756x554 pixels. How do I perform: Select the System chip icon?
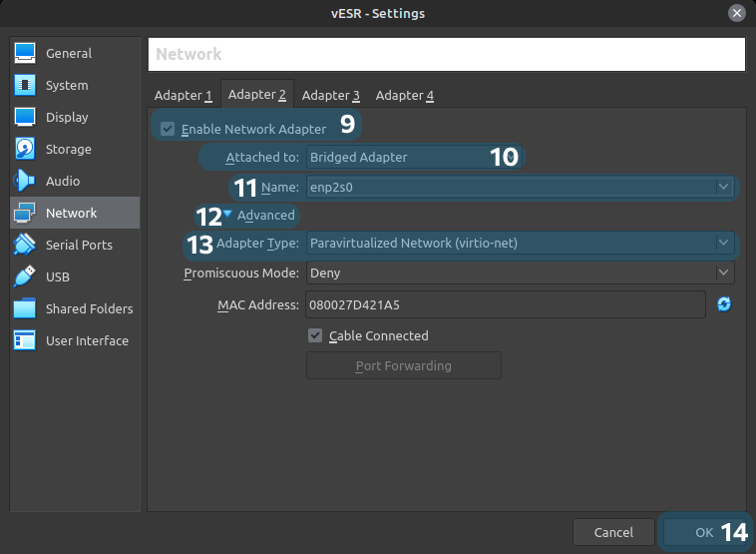[25, 85]
